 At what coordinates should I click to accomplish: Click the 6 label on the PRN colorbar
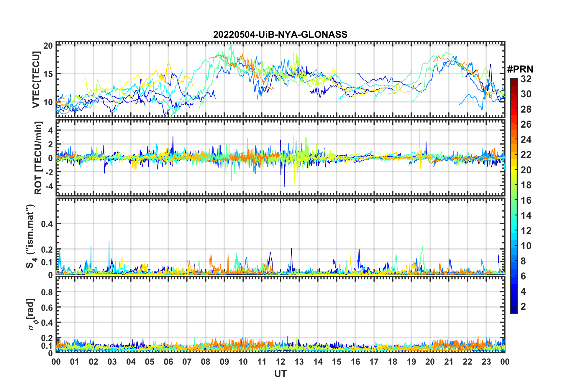[x=523, y=276]
